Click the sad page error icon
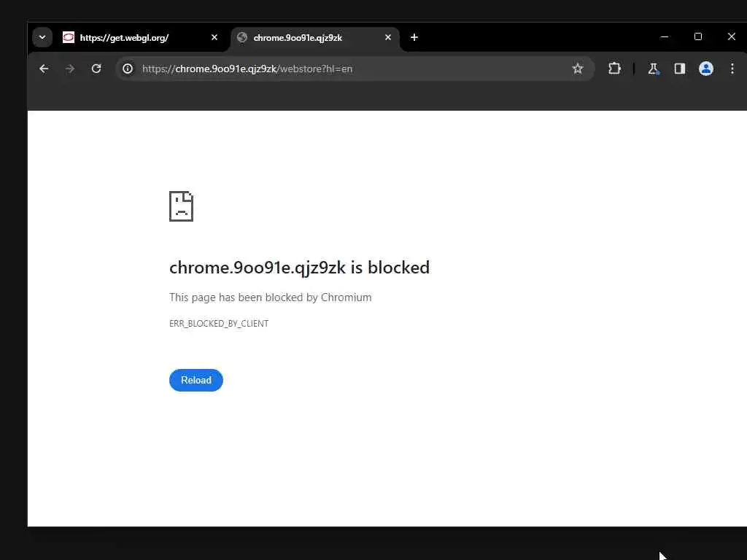 [181, 206]
